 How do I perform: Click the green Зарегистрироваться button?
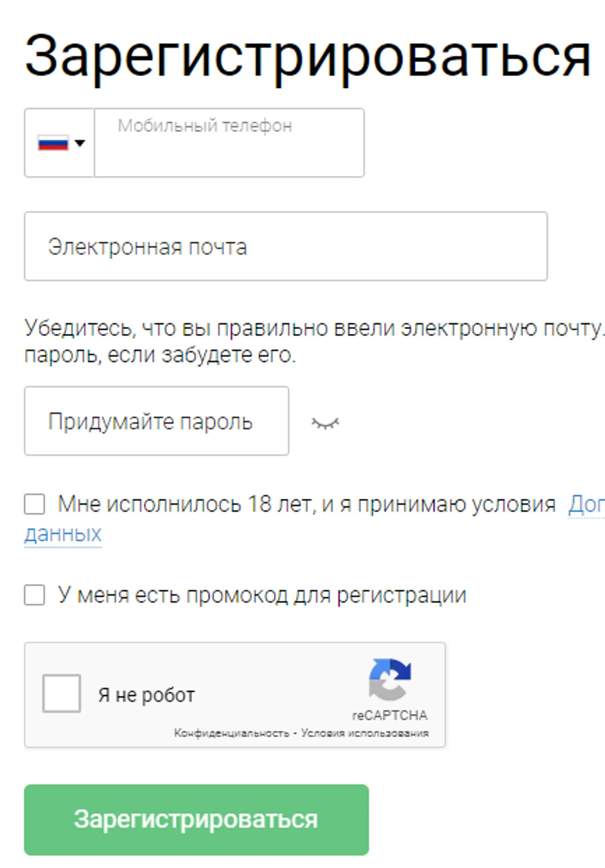click(x=196, y=820)
